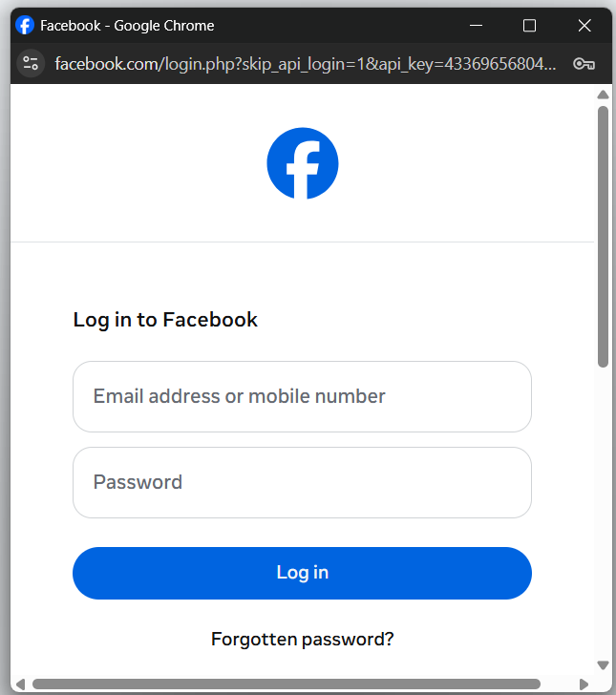This screenshot has width=616, height=695.
Task: Close the Facebook login popup window
Action: (584, 26)
